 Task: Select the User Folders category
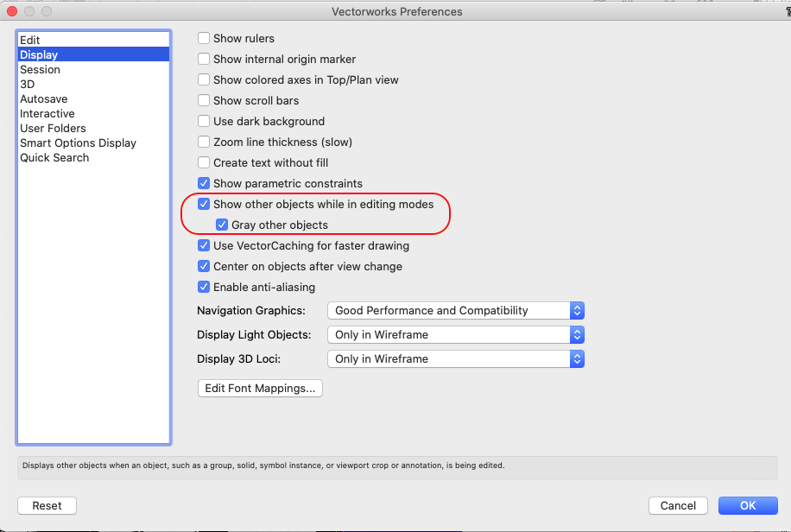[53, 128]
